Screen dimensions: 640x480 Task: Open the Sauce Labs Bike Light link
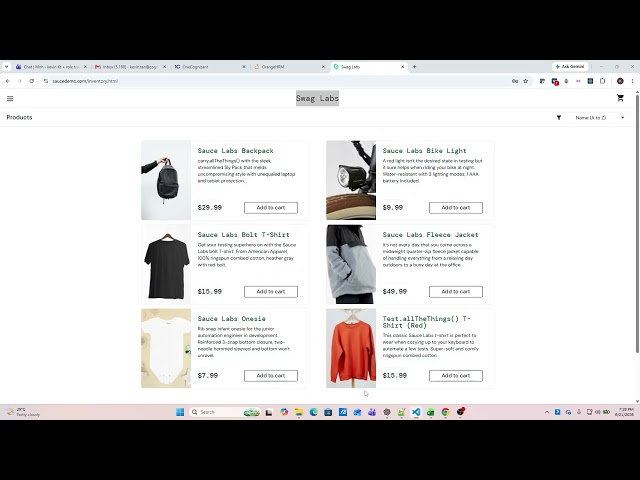[424, 151]
